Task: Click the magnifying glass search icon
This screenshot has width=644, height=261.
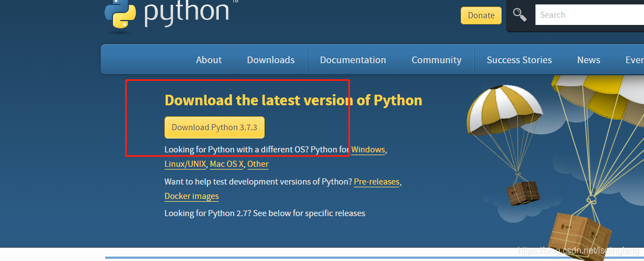Action: tap(519, 15)
